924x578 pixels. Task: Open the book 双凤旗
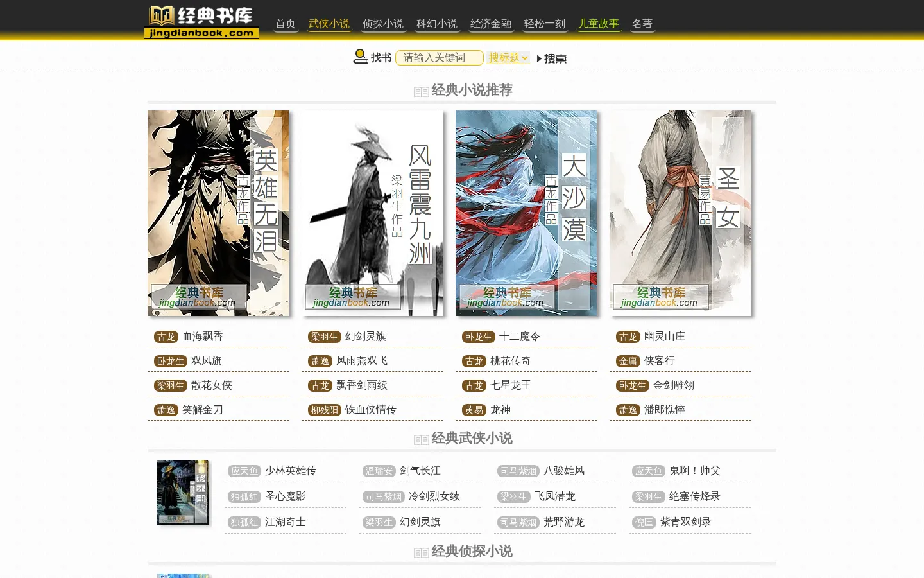[207, 361]
